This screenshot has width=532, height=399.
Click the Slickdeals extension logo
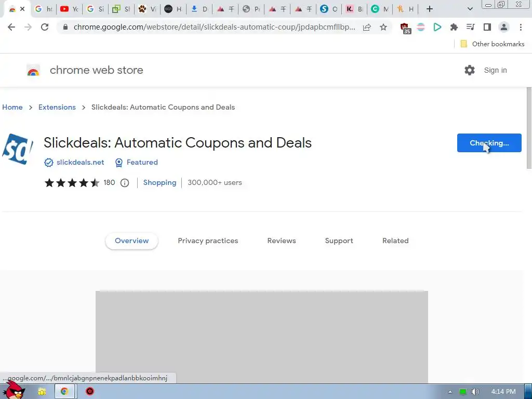[x=18, y=149]
